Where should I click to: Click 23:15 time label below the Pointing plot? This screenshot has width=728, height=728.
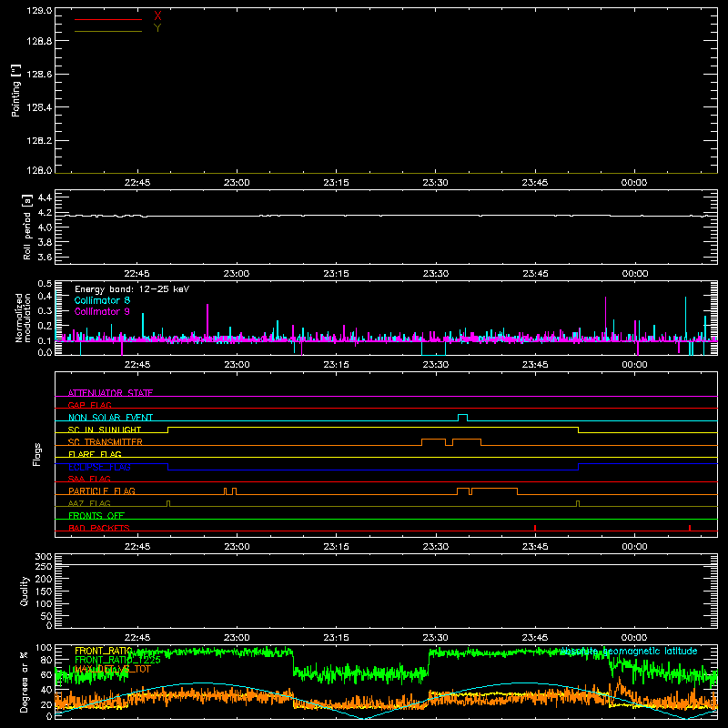pyautogui.click(x=336, y=183)
